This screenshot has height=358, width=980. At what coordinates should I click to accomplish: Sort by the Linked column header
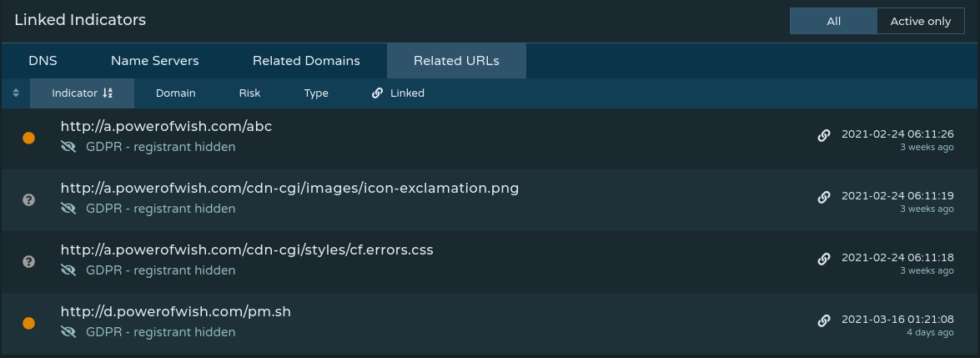pyautogui.click(x=398, y=93)
